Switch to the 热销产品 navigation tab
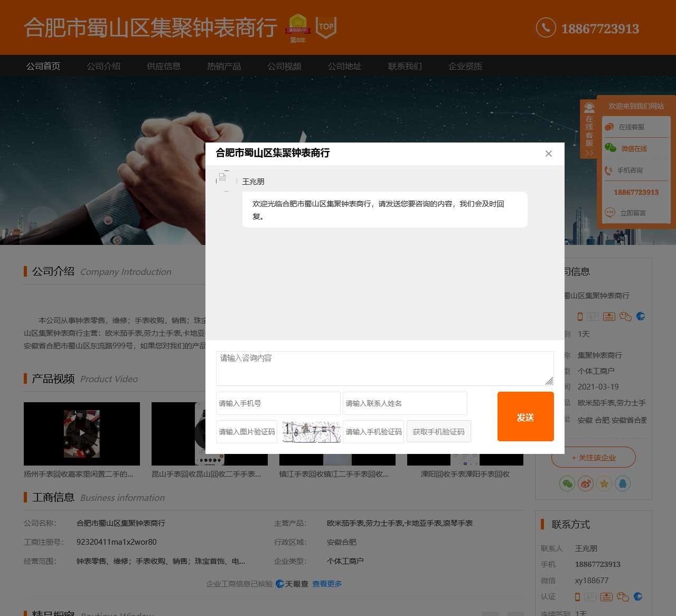 coord(224,66)
